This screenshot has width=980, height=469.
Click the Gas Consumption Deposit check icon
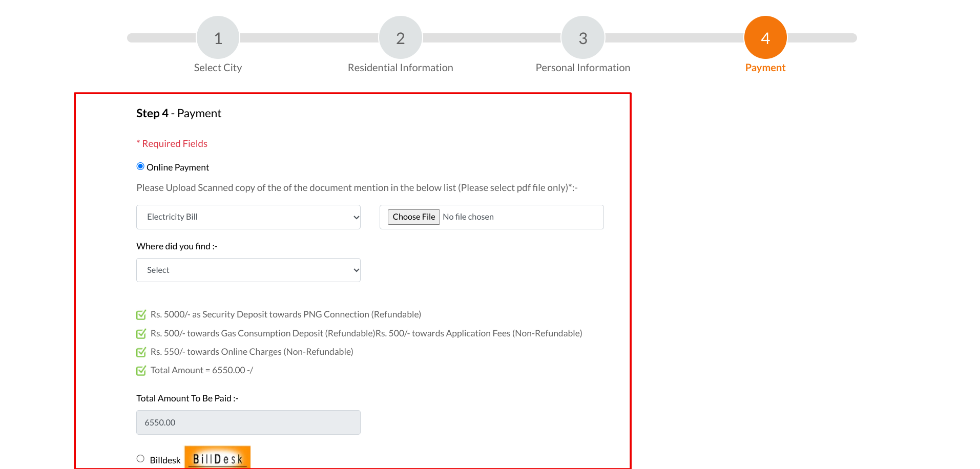(141, 334)
